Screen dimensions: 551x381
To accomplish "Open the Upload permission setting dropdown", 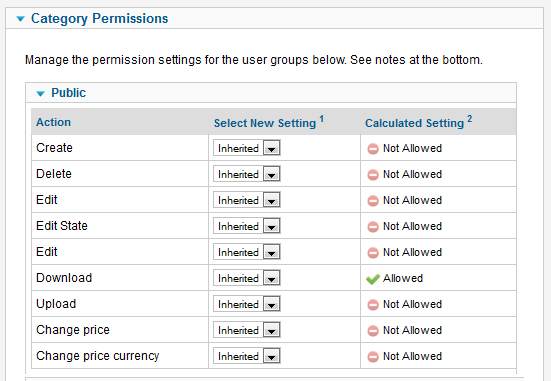I will pos(247,304).
